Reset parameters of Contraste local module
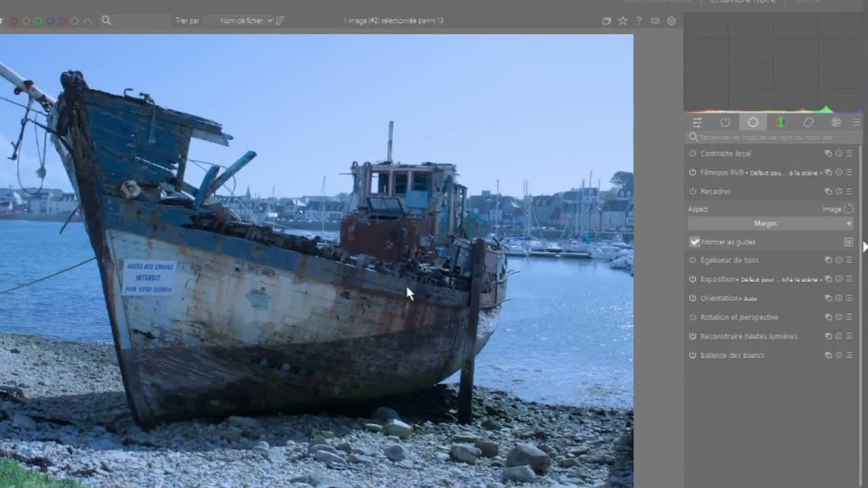The height and width of the screenshot is (488, 868). point(839,153)
